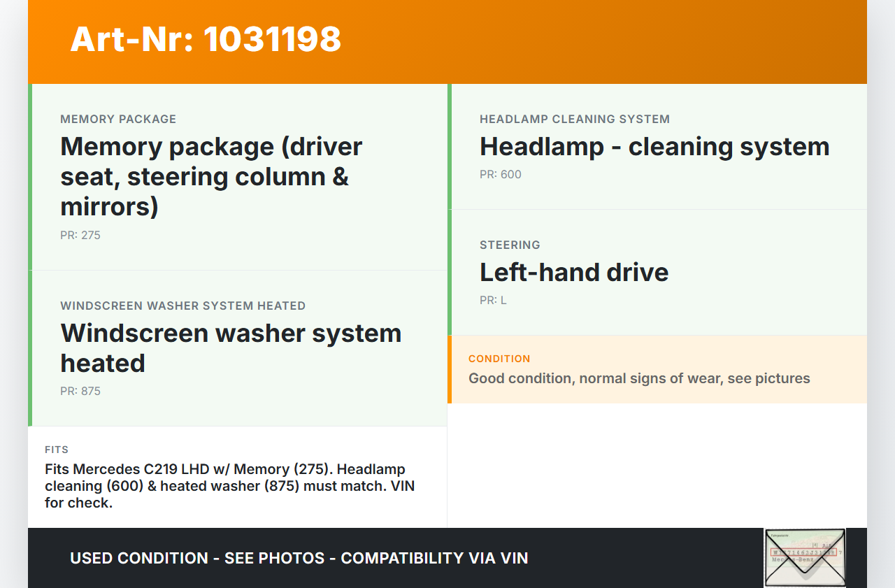This screenshot has width=895, height=588.
Task: Select the Left-hand drive heading
Action: (574, 273)
